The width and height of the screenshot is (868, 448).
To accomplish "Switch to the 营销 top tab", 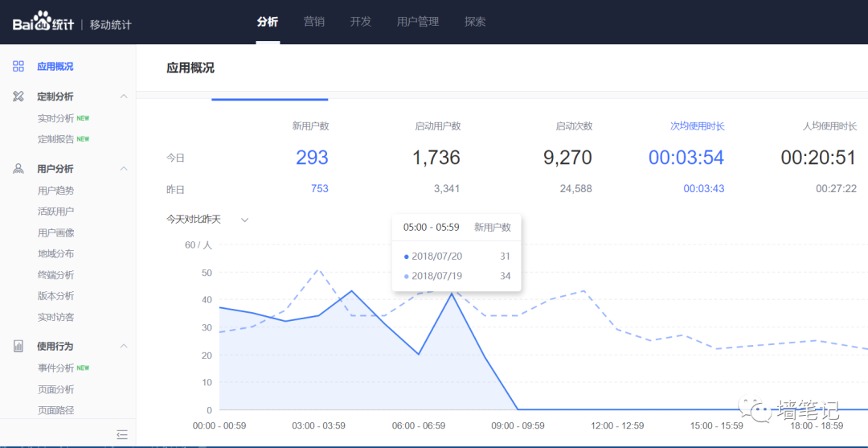I will [x=314, y=22].
